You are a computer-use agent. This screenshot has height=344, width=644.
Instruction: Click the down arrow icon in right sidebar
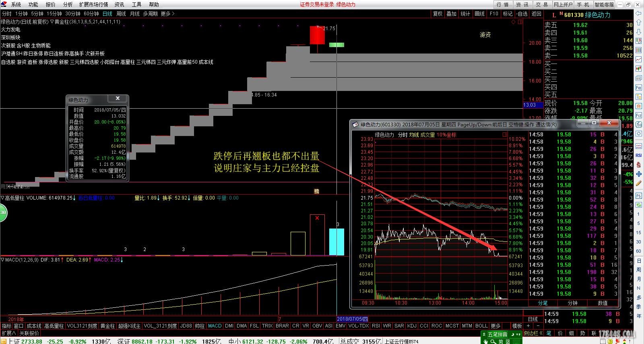pos(638,32)
